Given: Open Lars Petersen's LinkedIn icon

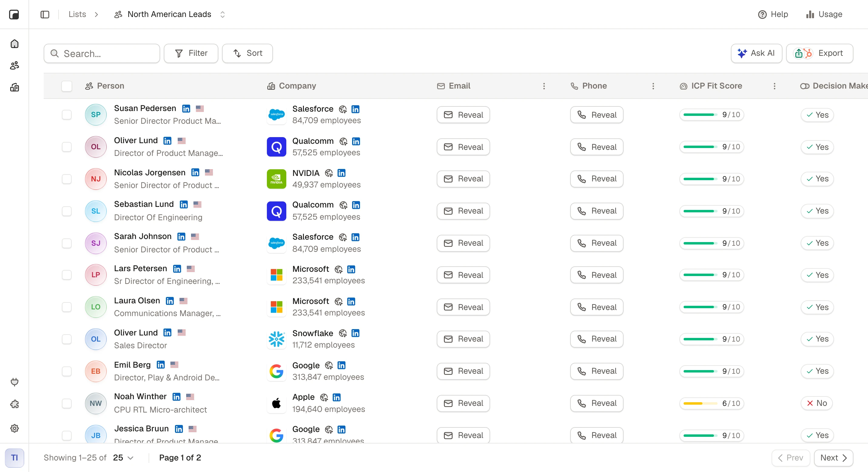Looking at the screenshot, I should 177,269.
